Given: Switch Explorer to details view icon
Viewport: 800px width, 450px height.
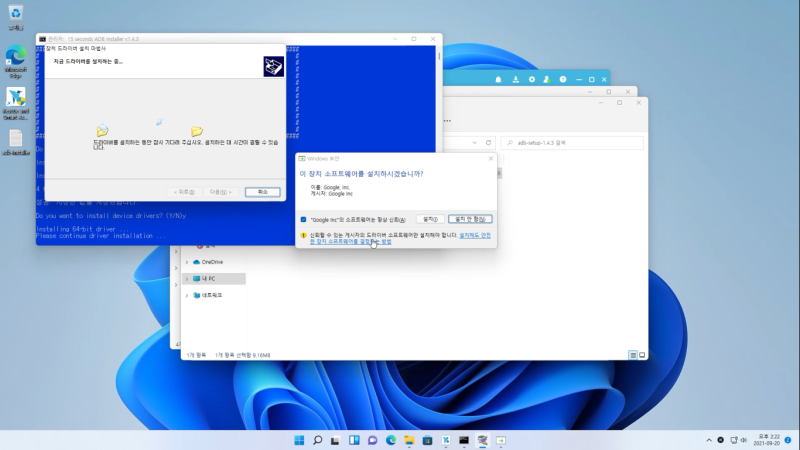Looking at the screenshot, I should (633, 355).
